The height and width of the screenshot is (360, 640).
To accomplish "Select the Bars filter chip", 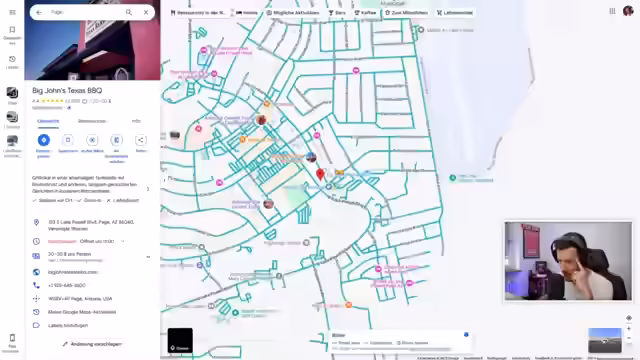I will [337, 13].
